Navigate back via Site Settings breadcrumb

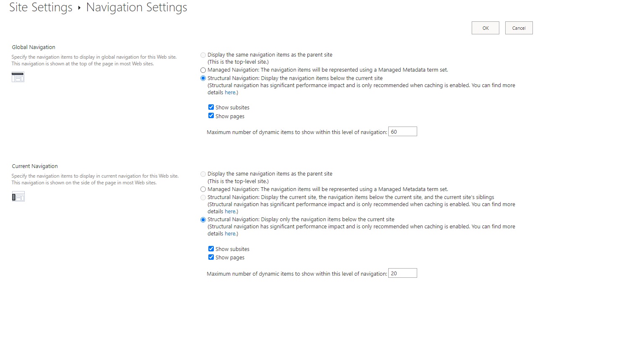(x=40, y=7)
